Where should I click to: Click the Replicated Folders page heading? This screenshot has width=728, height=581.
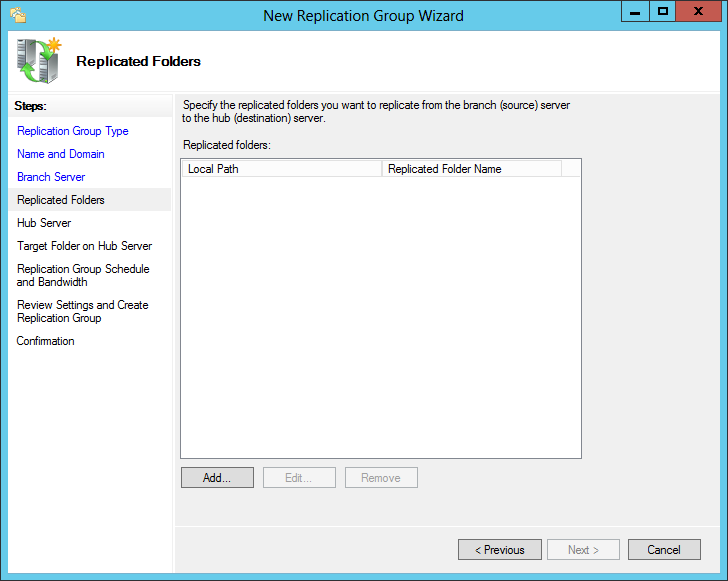[138, 61]
